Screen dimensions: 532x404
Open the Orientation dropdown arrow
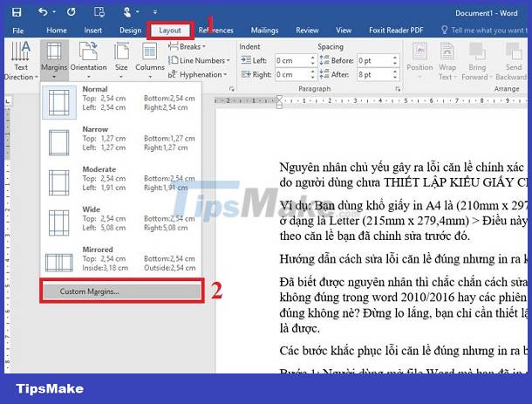pos(89,77)
